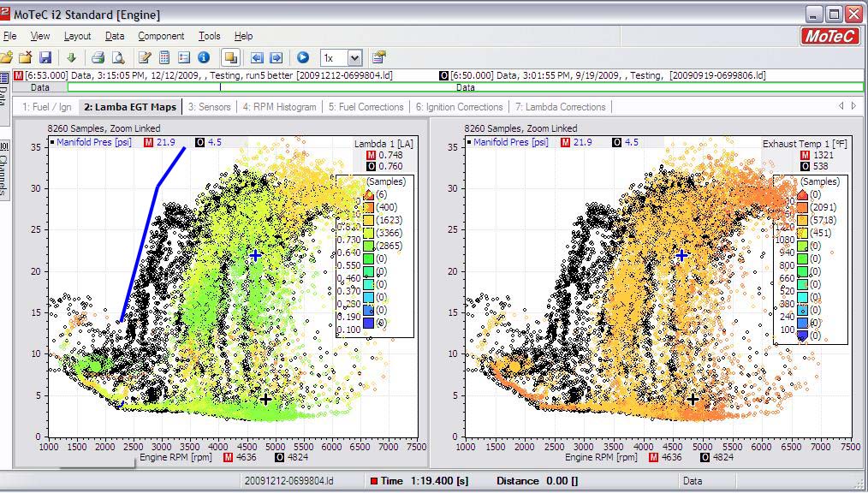
Task: Expand the Data side panel tab
Action: 4,96
